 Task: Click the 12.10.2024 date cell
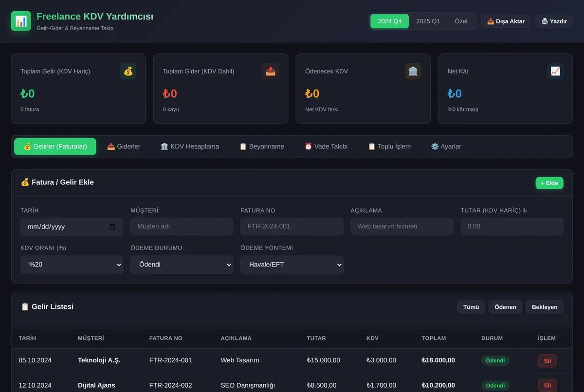tap(35, 385)
